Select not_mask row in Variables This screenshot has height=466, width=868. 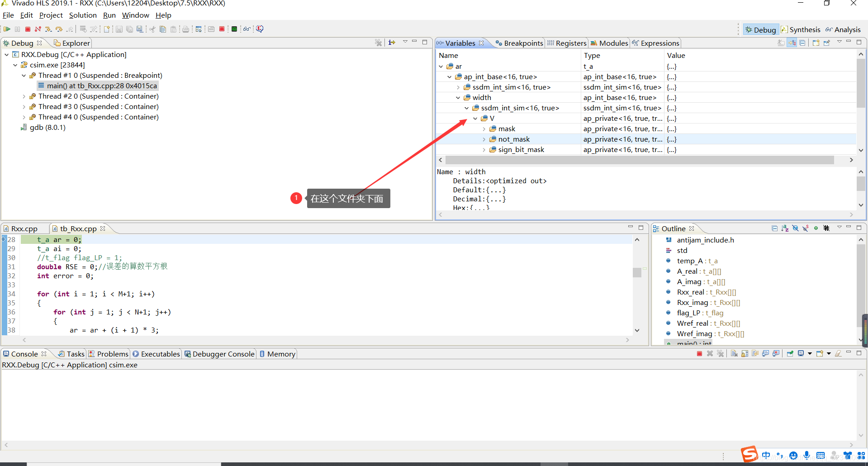tap(646, 139)
